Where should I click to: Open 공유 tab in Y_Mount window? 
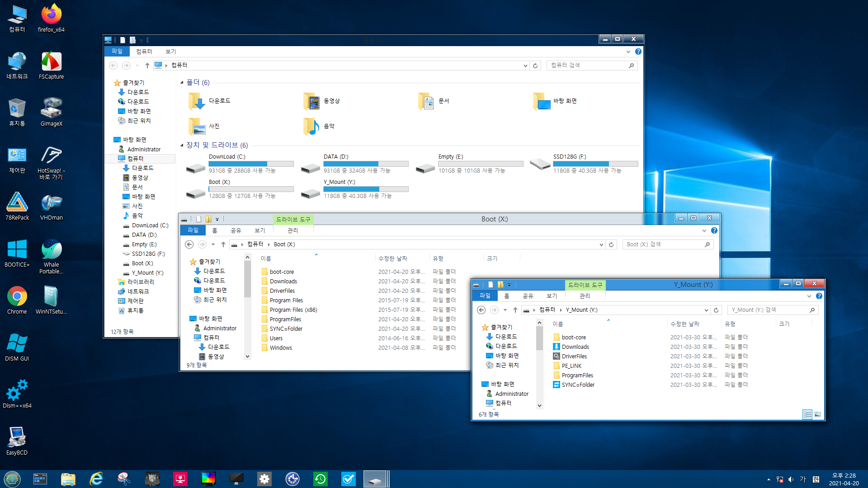coord(528,296)
